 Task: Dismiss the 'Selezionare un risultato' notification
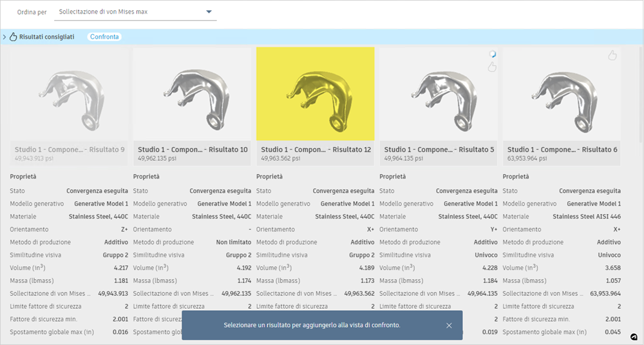[x=449, y=325]
